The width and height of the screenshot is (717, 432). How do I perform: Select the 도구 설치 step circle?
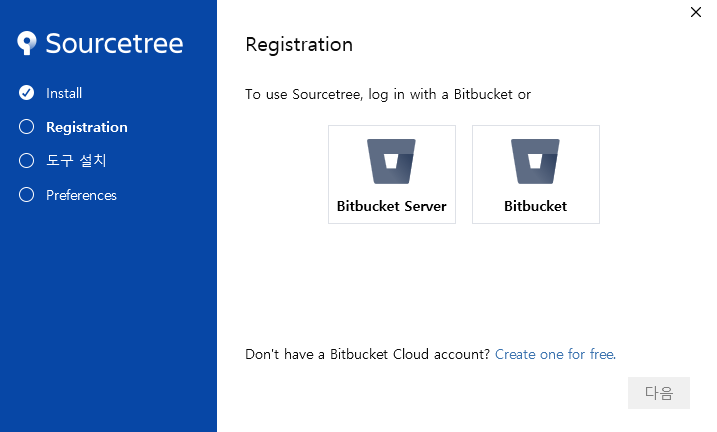click(x=27, y=160)
